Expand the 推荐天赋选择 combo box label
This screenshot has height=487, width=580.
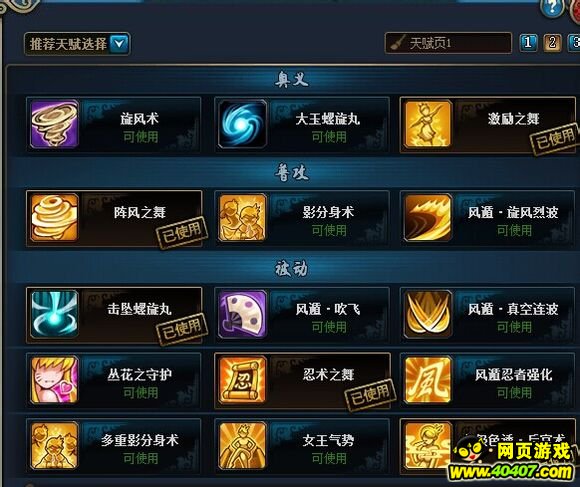point(68,44)
